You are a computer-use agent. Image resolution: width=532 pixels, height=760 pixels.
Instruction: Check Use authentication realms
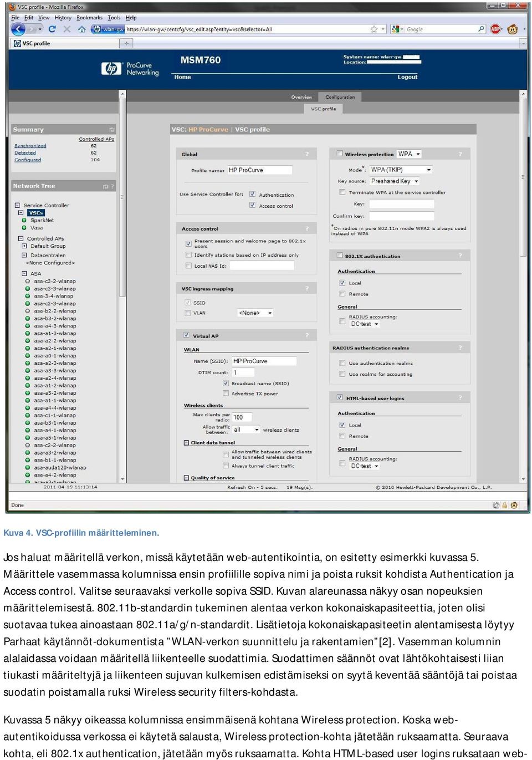342,363
